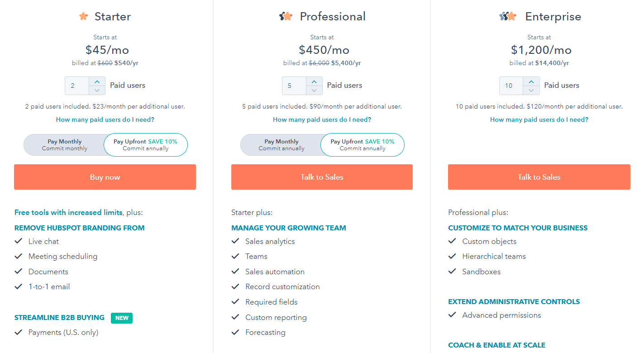
Task: Click inside the Enterprise paid users field
Action: 510,85
